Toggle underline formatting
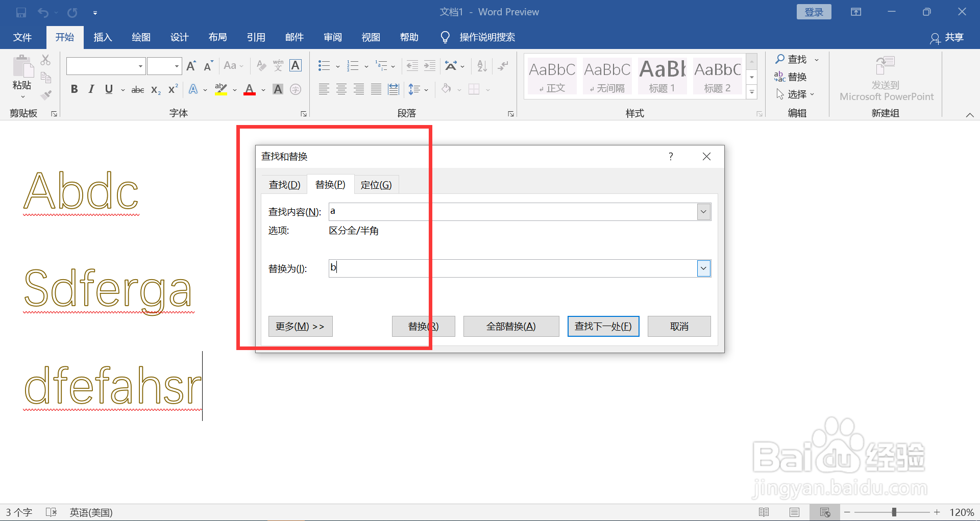 [109, 89]
